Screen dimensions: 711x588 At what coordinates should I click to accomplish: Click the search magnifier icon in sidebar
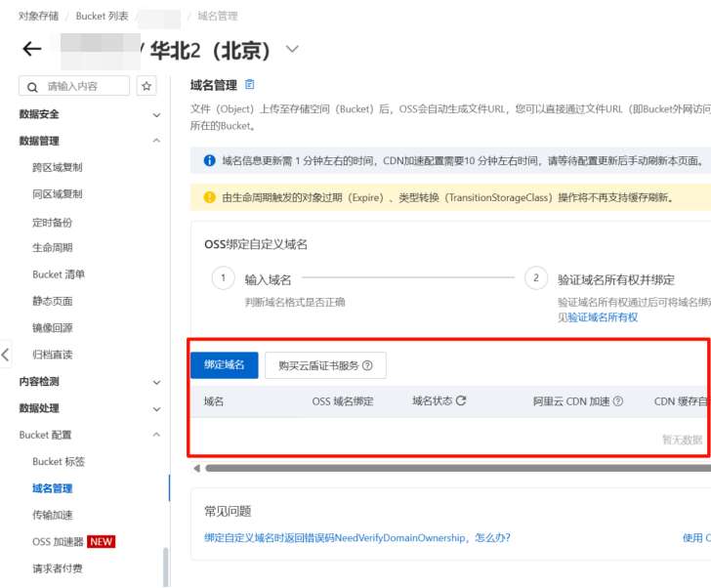(x=33, y=86)
